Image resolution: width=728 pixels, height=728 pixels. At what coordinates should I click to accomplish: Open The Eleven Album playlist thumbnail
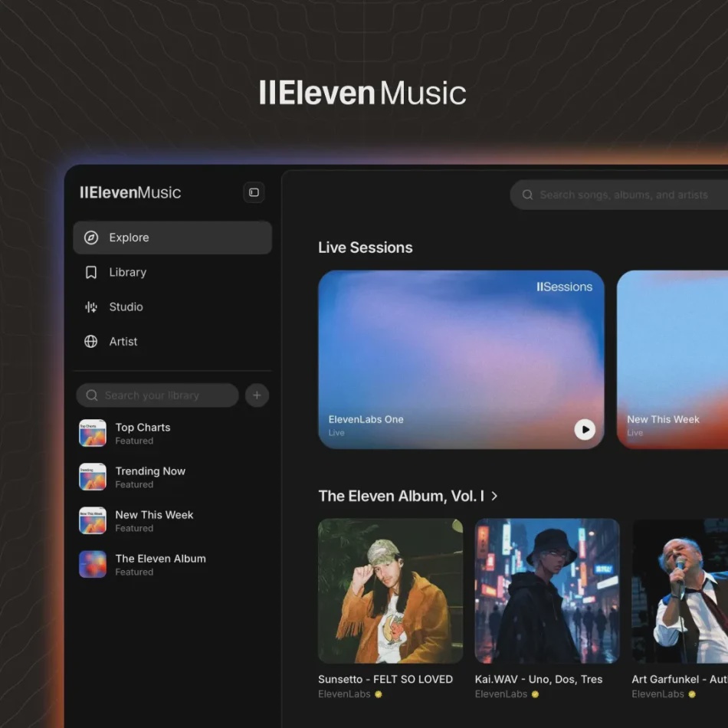click(x=93, y=564)
